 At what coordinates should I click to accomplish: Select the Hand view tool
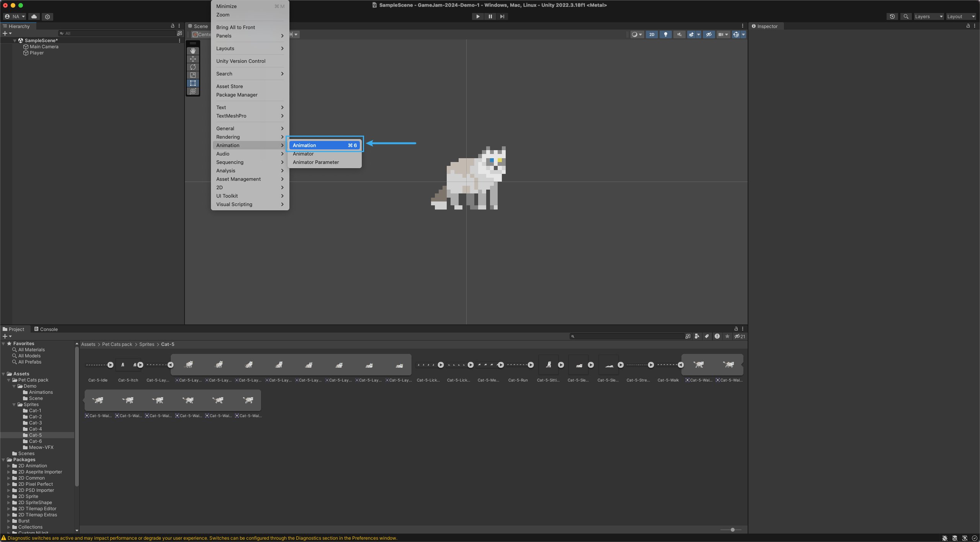click(x=193, y=51)
